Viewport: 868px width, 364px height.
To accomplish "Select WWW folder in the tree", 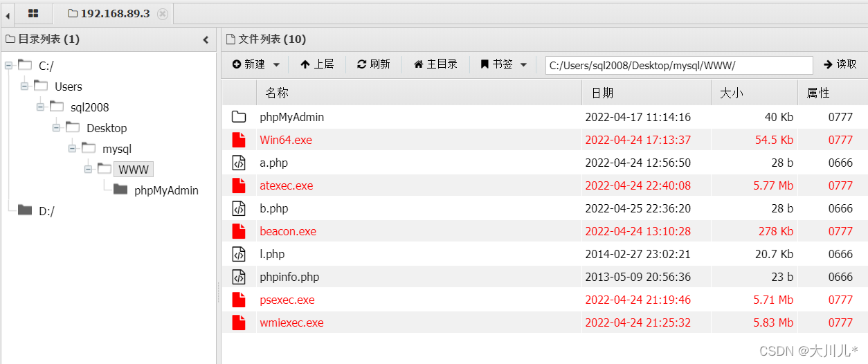I will coord(134,170).
